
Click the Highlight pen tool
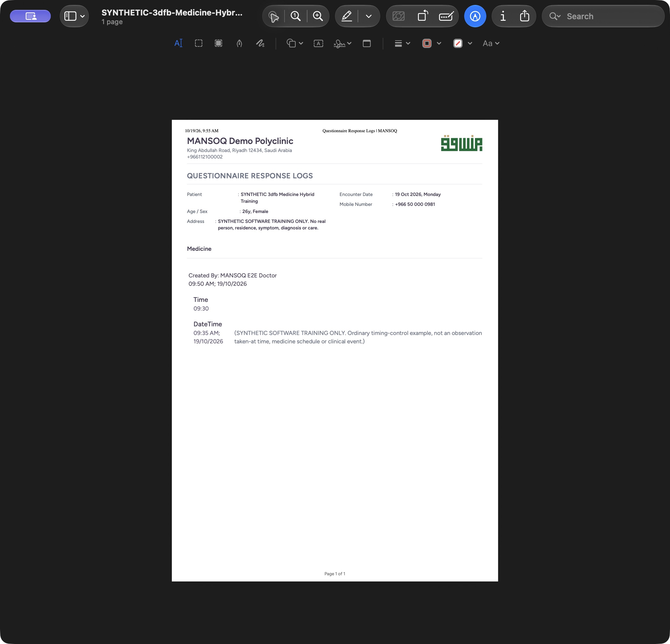coord(347,16)
